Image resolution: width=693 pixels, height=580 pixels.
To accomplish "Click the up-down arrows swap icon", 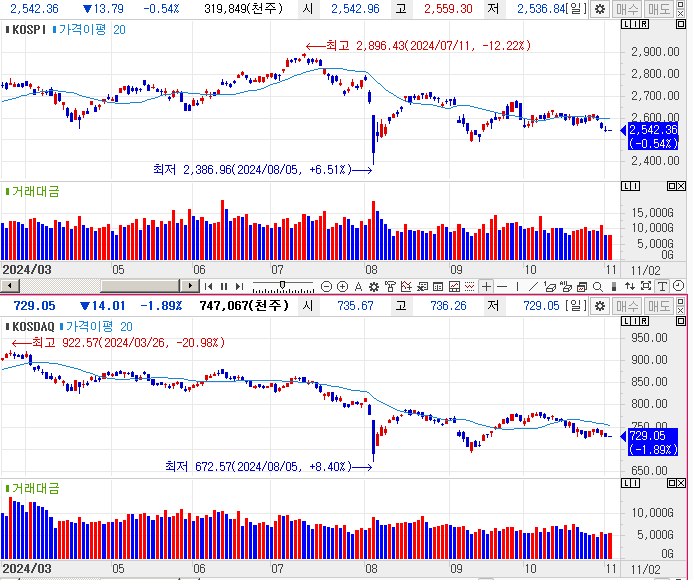I will [630, 286].
